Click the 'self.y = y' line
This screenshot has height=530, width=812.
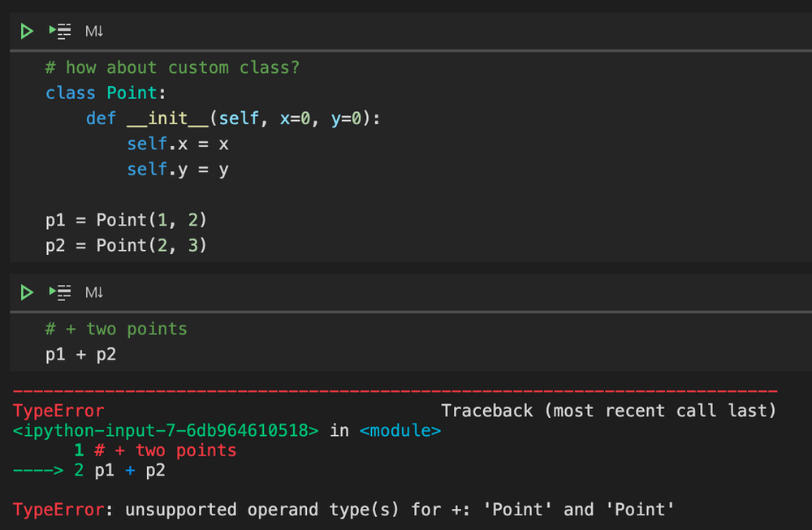pos(177,170)
